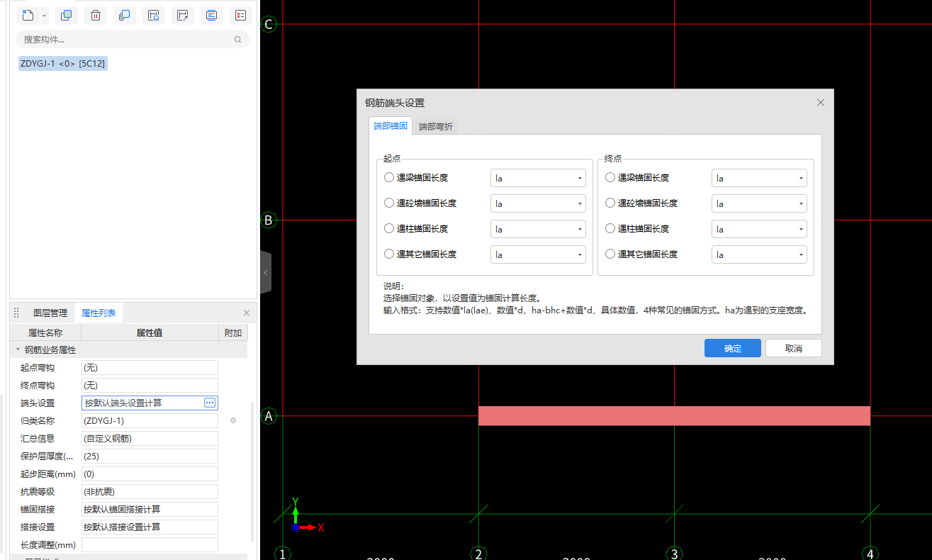
Task: Focus the 搜索构件 search field
Action: (x=133, y=39)
